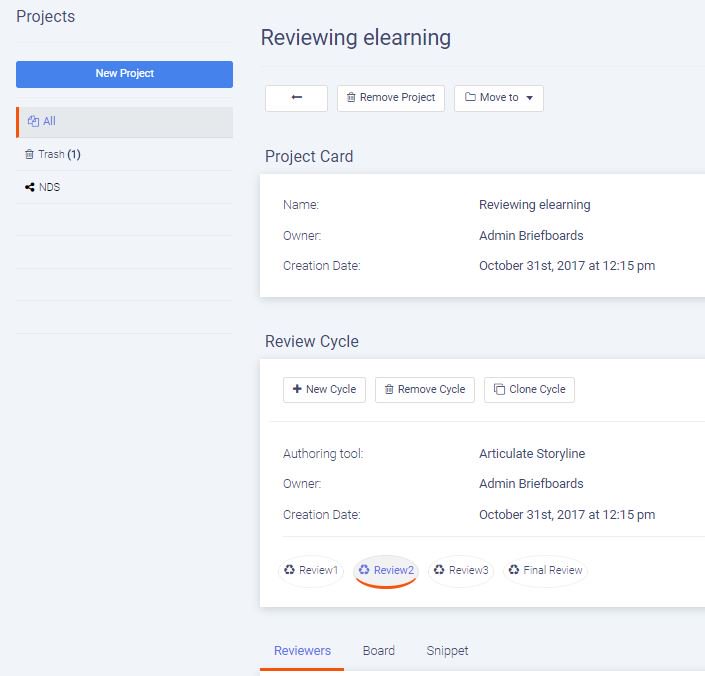Select the Review1 cycle

click(x=311, y=570)
